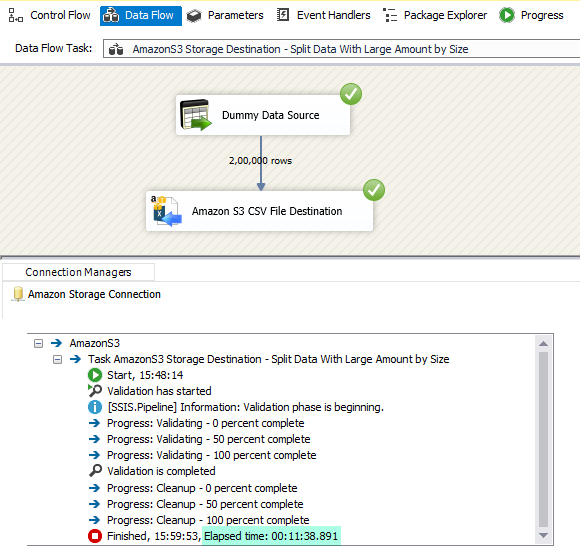Click the arrow icon for Validating 0 percent
The width and height of the screenshot is (580, 546).
[95, 423]
